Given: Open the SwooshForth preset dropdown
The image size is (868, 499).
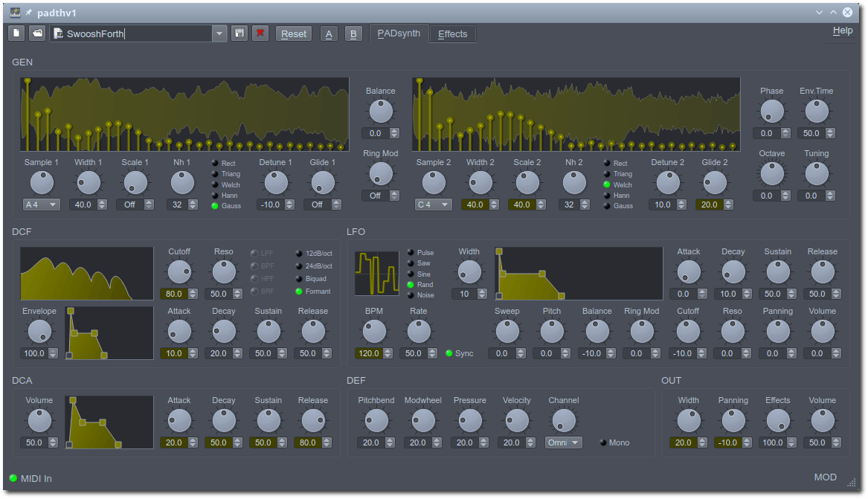Looking at the screenshot, I should 219,33.
